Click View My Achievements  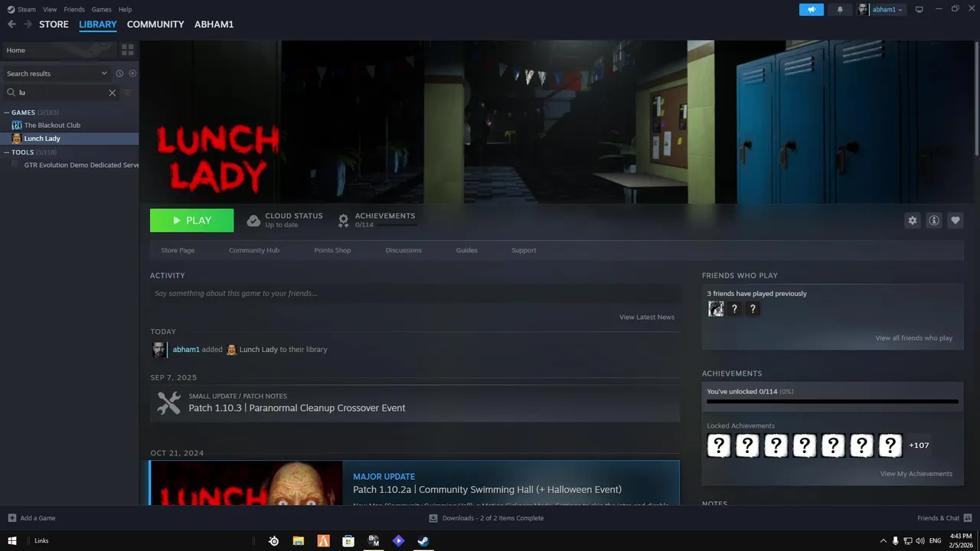click(x=916, y=474)
